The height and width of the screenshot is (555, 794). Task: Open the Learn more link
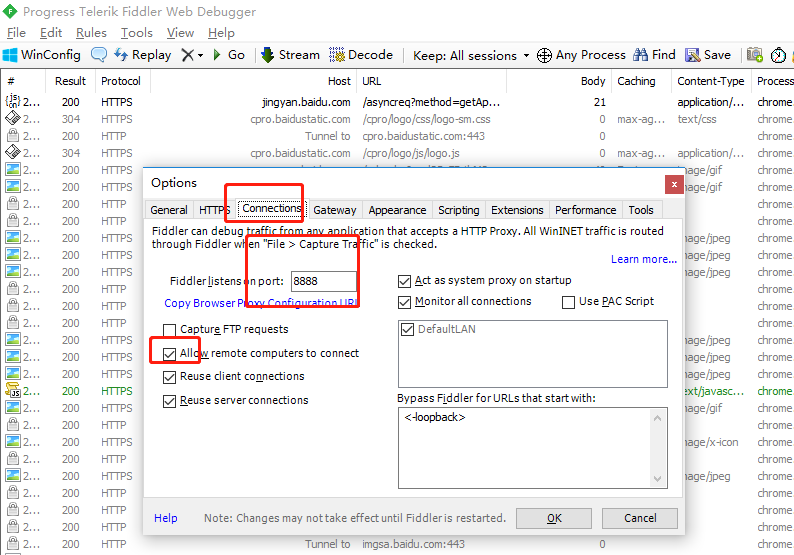click(644, 259)
